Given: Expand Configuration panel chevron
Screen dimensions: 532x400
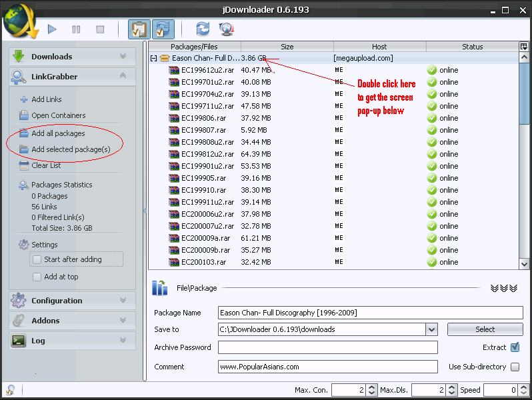Looking at the screenshot, I should point(123,300).
